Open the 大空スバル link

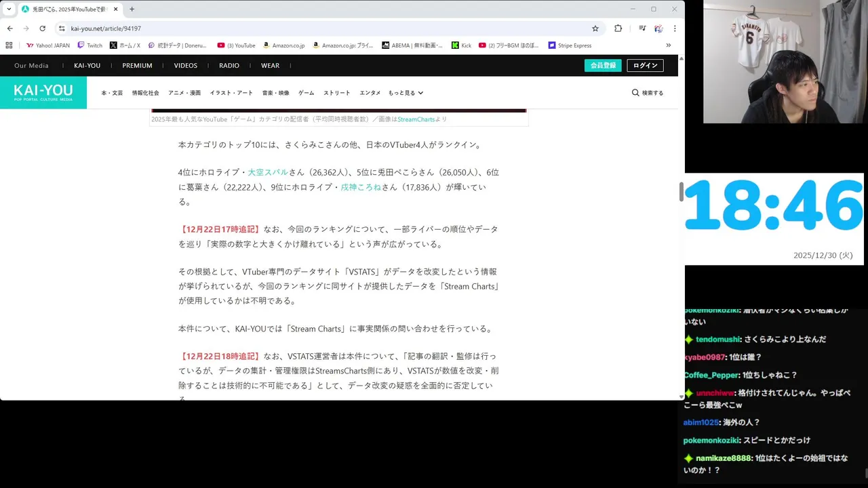point(268,172)
